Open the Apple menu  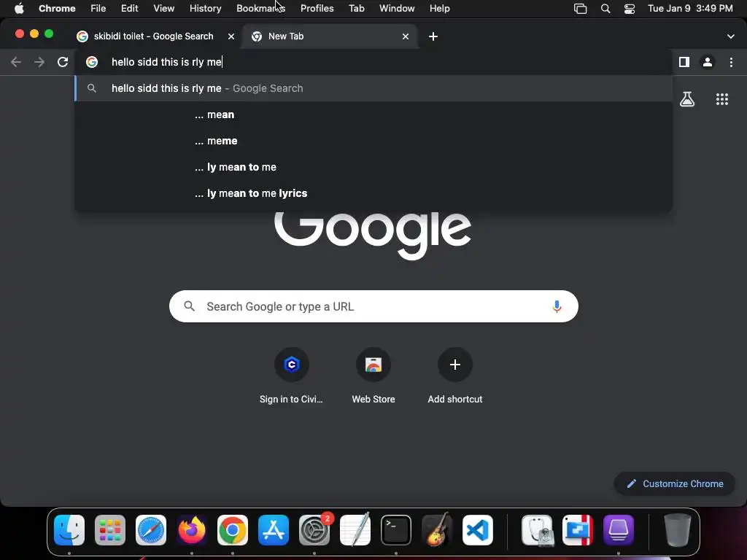click(18, 9)
